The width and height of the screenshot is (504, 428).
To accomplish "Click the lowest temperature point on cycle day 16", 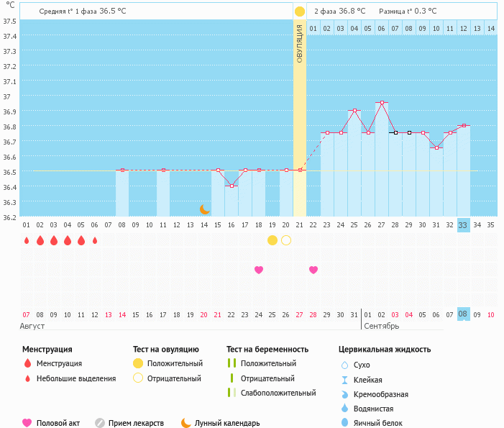I will point(232,186).
